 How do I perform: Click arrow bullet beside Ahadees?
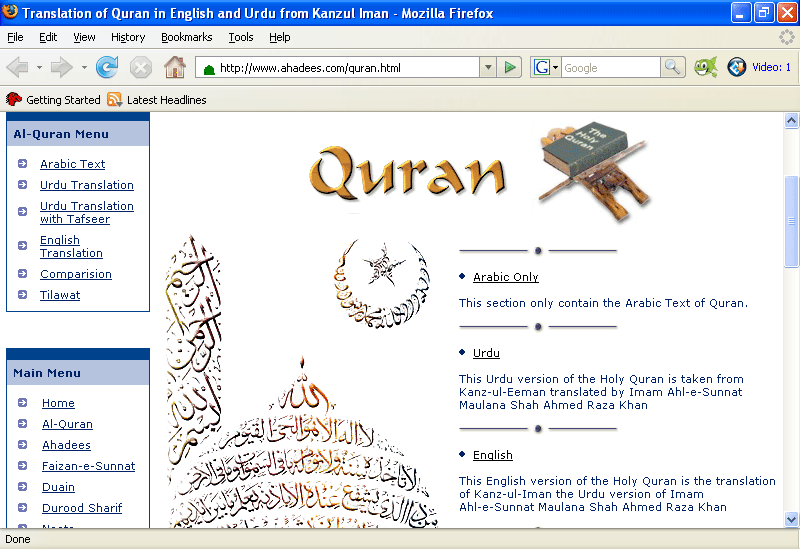pyautogui.click(x=22, y=445)
